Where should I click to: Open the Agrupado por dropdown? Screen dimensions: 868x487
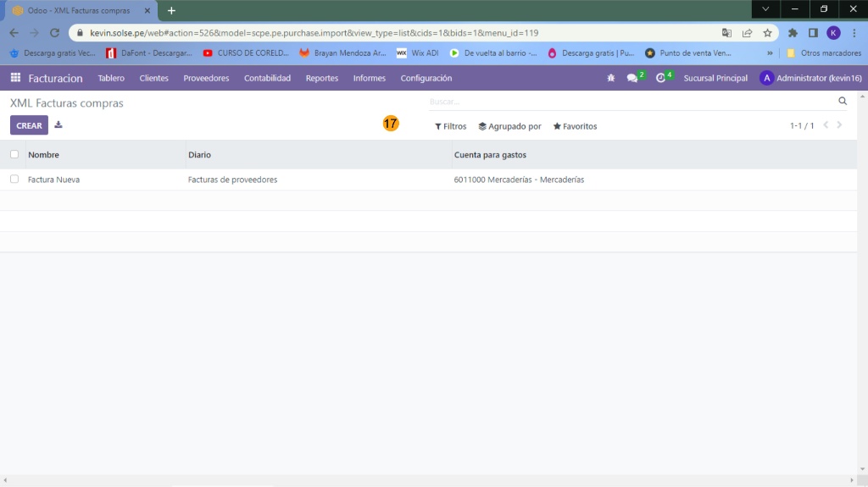click(509, 126)
